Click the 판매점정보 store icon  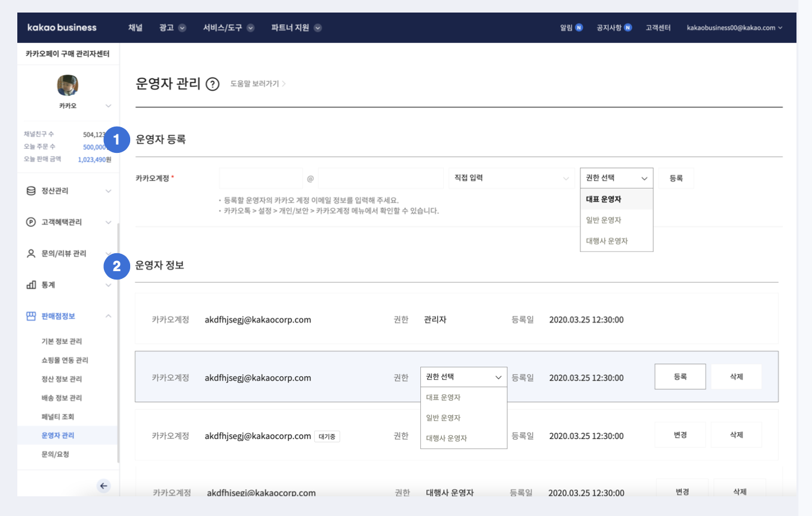[x=31, y=316]
